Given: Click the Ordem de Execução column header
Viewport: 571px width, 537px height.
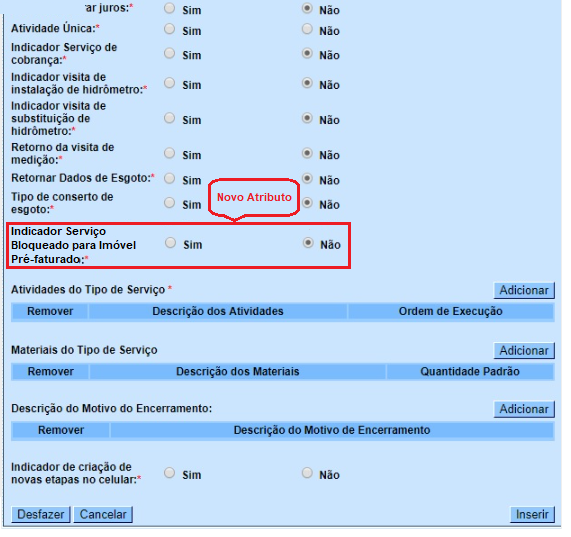Looking at the screenshot, I should tap(451, 311).
